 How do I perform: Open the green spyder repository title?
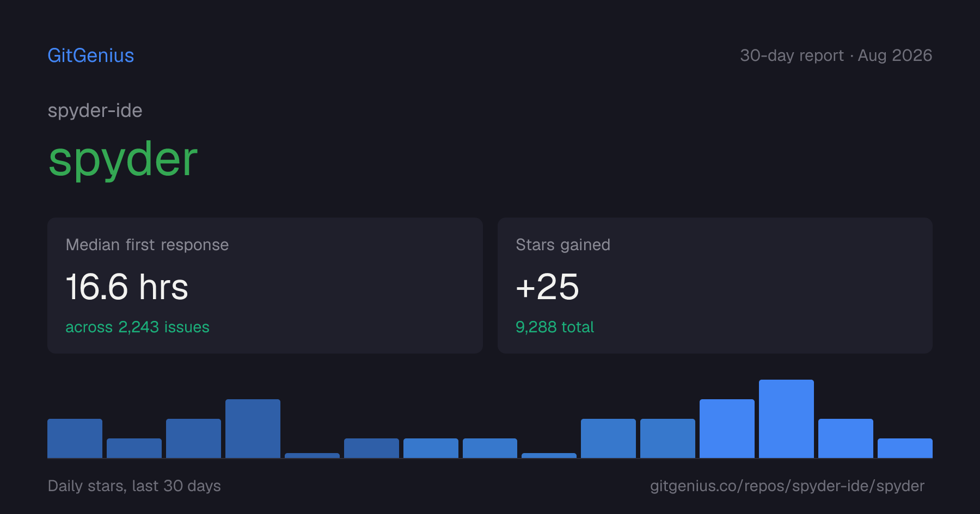point(123,159)
